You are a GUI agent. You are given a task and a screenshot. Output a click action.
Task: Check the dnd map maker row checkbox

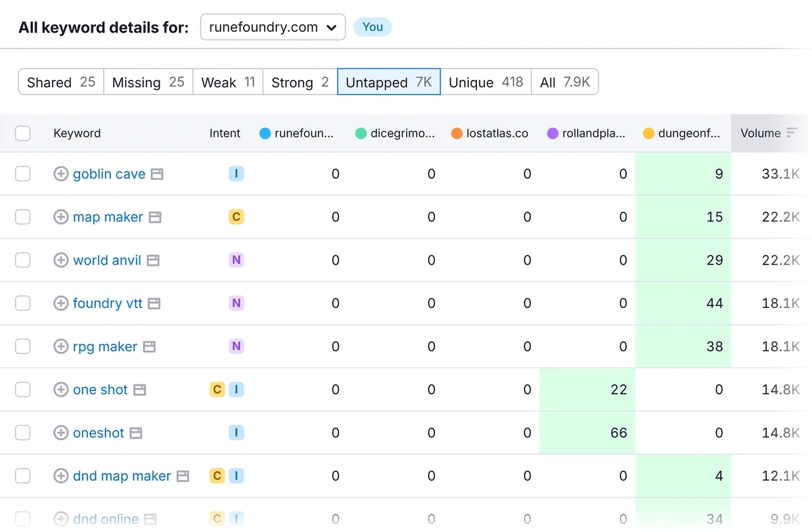coord(23,476)
